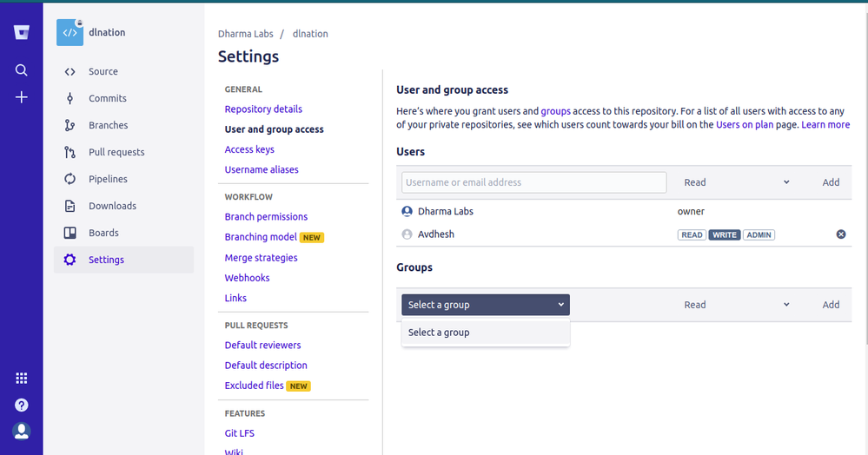Choose 'Select a group' option in list
Screen dimensions: 868x455
(x=486, y=332)
